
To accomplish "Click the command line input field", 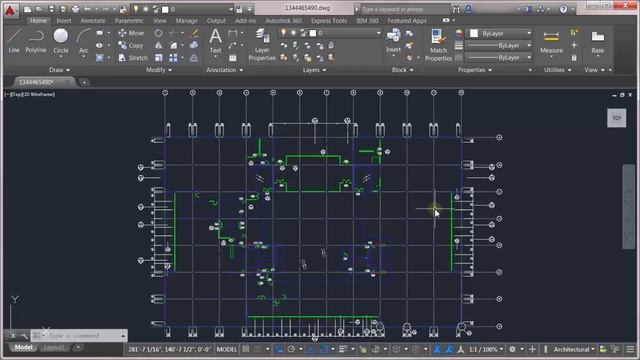I will point(80,336).
